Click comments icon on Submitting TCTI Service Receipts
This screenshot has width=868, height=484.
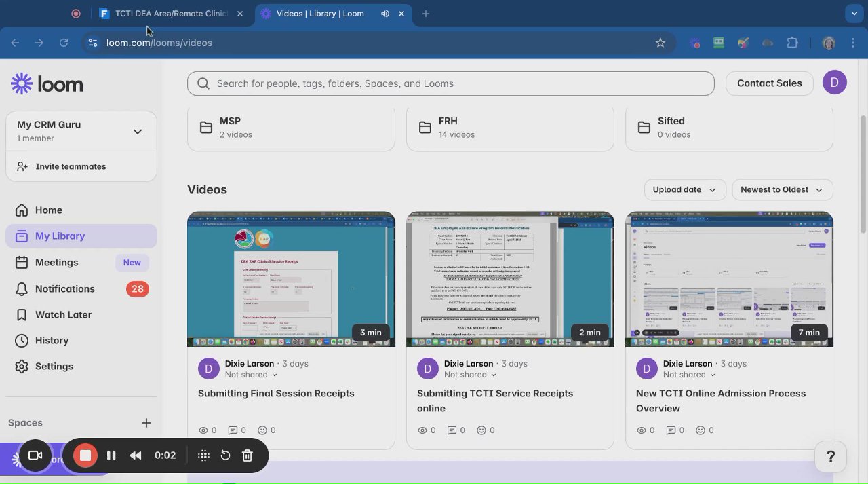click(x=452, y=430)
